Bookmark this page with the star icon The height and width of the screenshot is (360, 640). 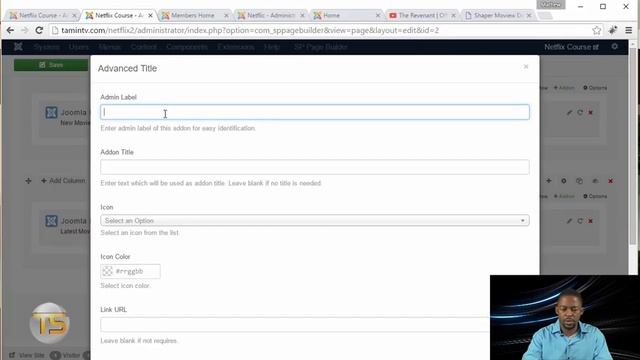(596, 30)
